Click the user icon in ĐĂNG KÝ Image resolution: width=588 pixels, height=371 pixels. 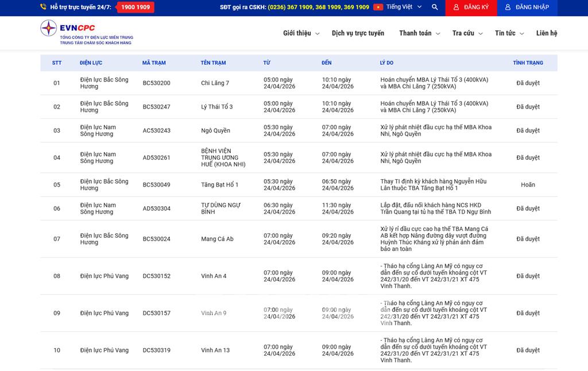click(456, 7)
